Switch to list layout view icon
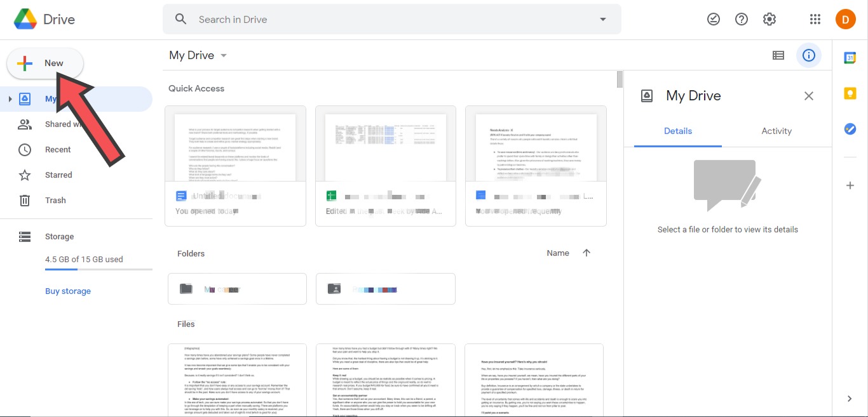 coord(778,56)
